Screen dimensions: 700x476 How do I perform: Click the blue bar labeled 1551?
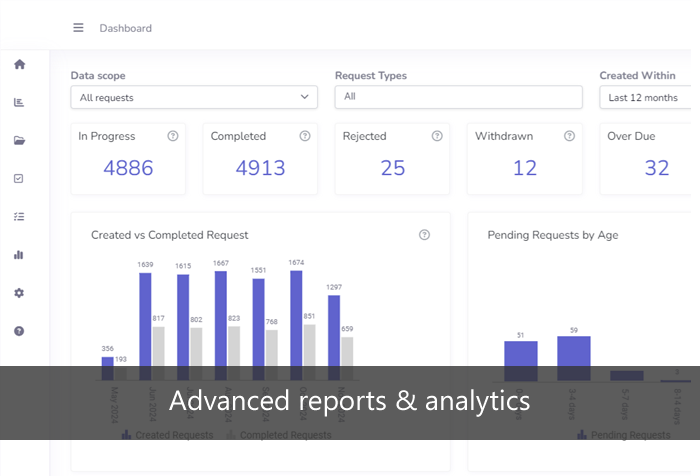tap(258, 329)
